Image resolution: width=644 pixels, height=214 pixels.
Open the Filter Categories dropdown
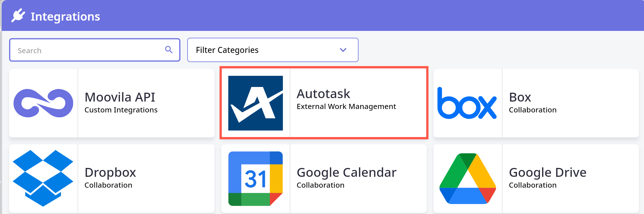point(272,50)
